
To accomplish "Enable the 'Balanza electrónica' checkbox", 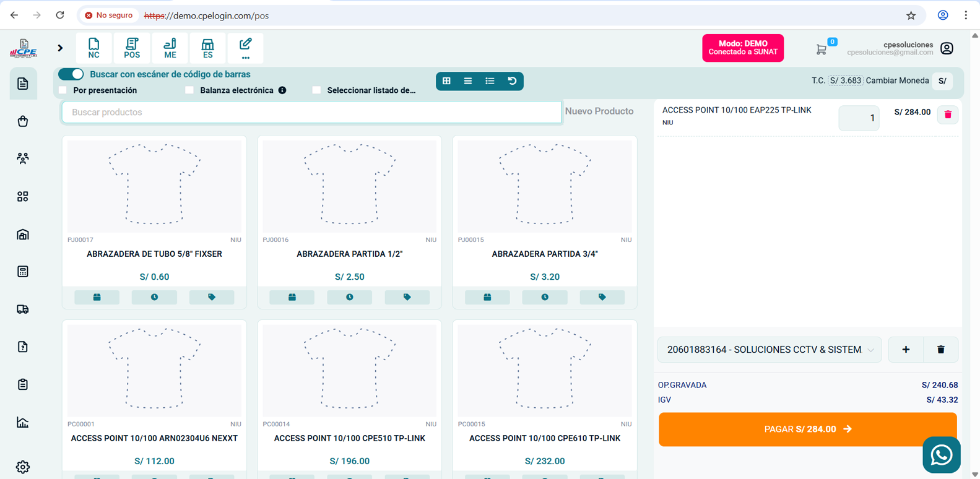I will coord(189,90).
